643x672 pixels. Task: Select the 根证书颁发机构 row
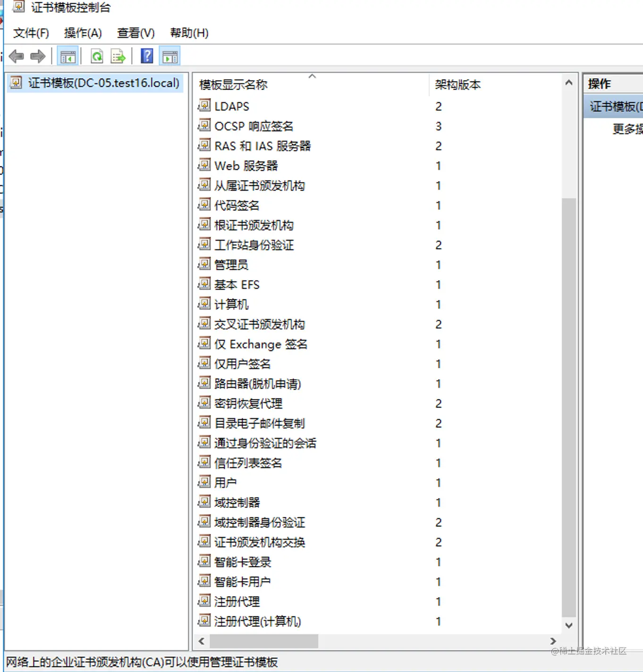coord(378,225)
